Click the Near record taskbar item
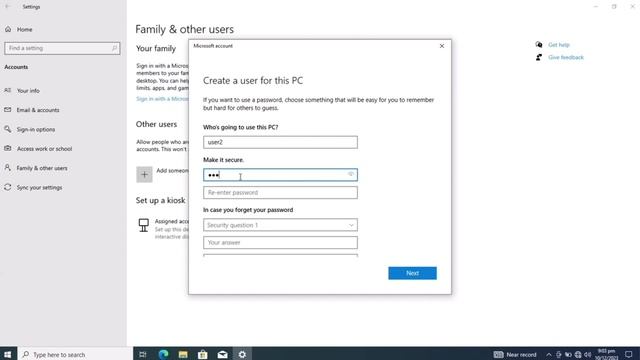The image size is (640, 360). tap(515, 355)
